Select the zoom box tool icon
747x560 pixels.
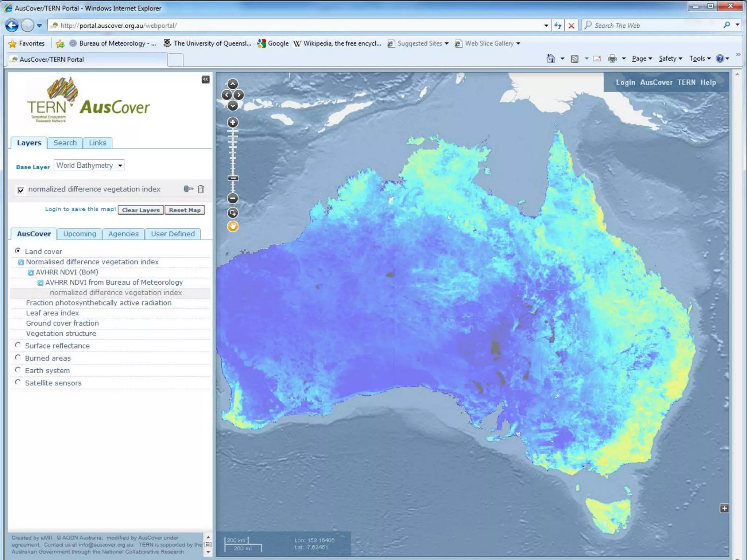pos(233,213)
